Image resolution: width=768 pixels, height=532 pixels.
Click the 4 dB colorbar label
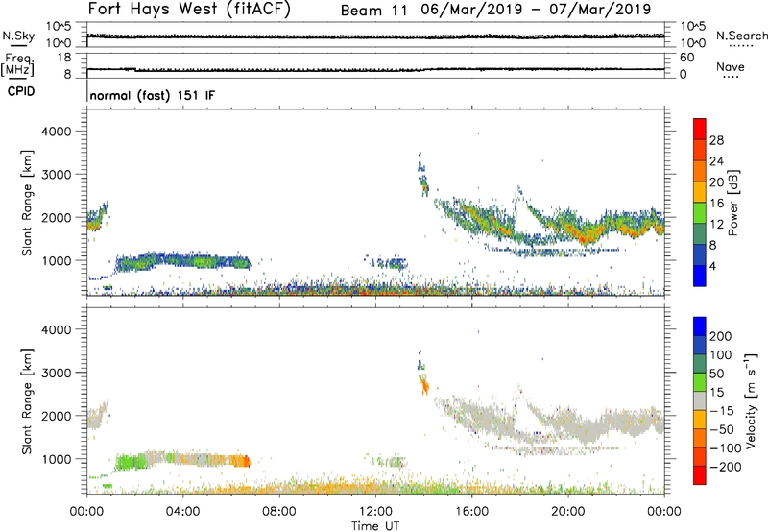(x=713, y=266)
